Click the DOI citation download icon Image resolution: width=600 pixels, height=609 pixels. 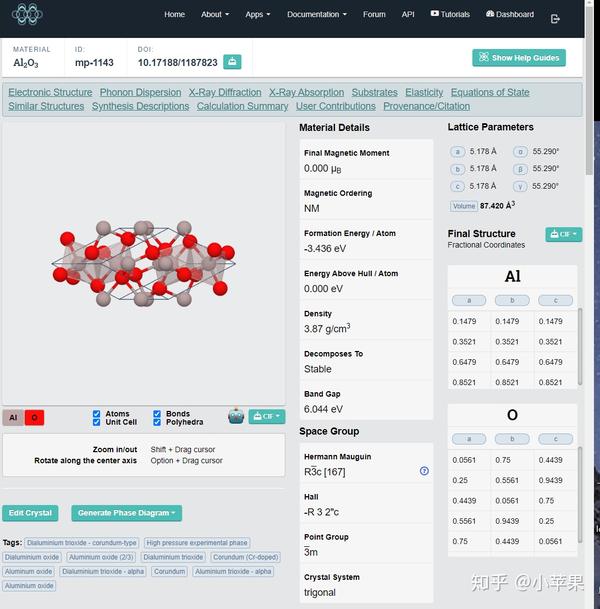232,62
